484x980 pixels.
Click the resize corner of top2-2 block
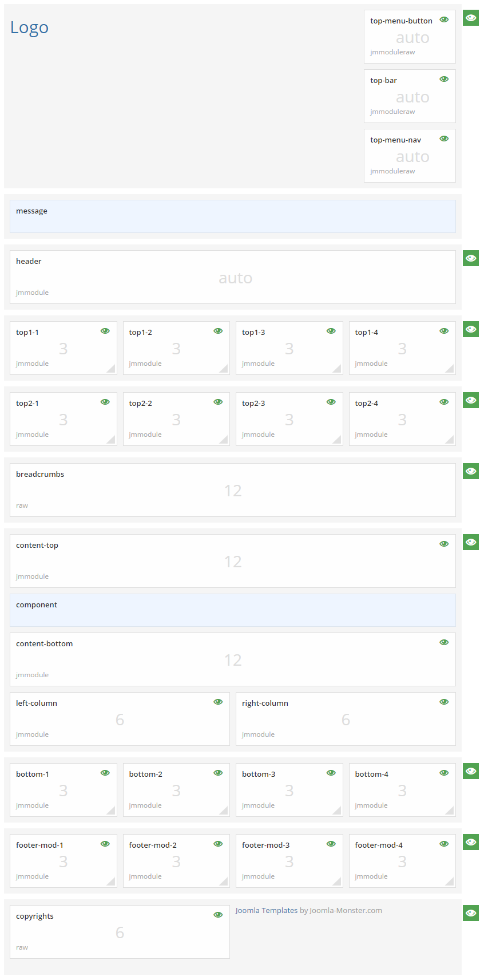pos(224,440)
